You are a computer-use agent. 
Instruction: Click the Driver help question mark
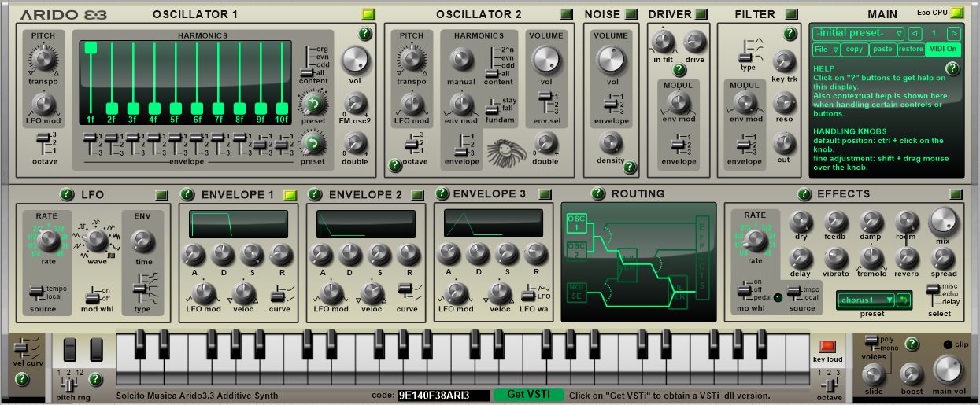coord(679,70)
